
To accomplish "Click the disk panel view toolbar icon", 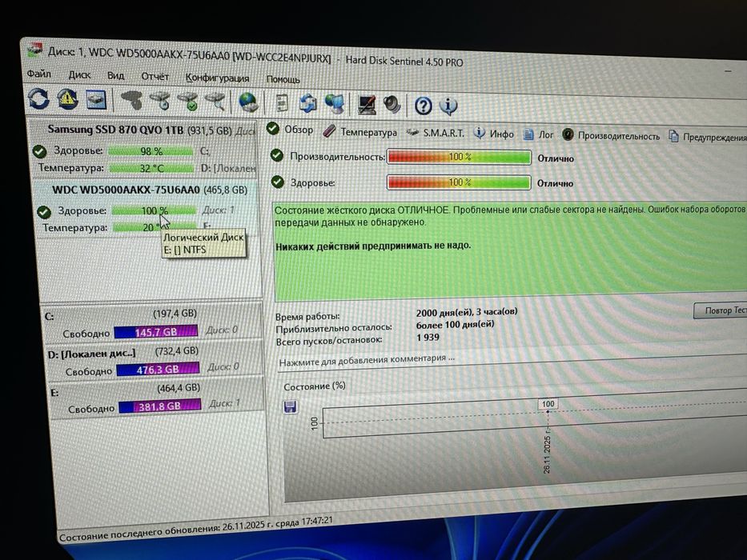I will 96,99.
